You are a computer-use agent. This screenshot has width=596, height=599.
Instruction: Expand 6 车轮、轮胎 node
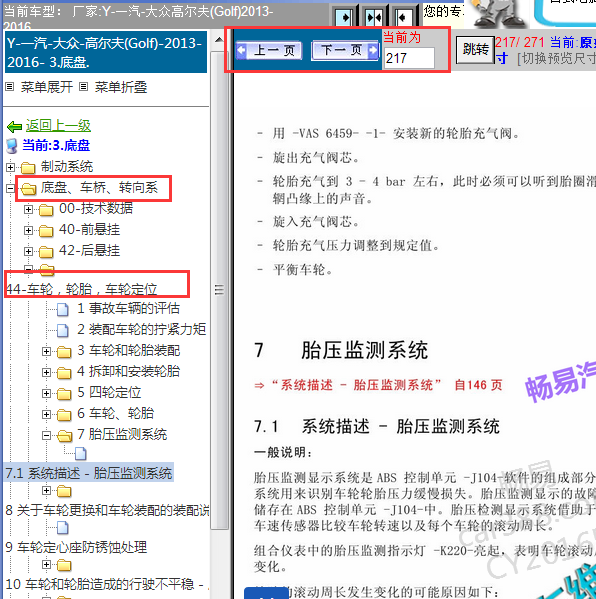(x=46, y=414)
